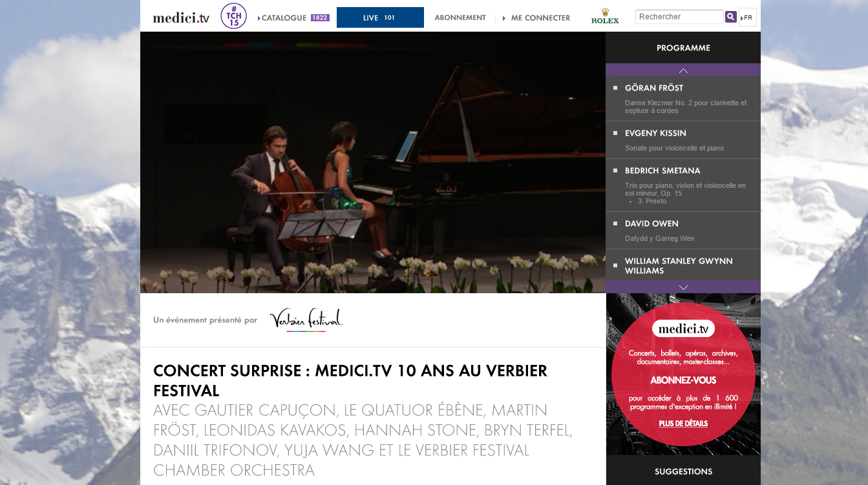Click the Me Connecter link
This screenshot has height=485, width=868.
[536, 18]
